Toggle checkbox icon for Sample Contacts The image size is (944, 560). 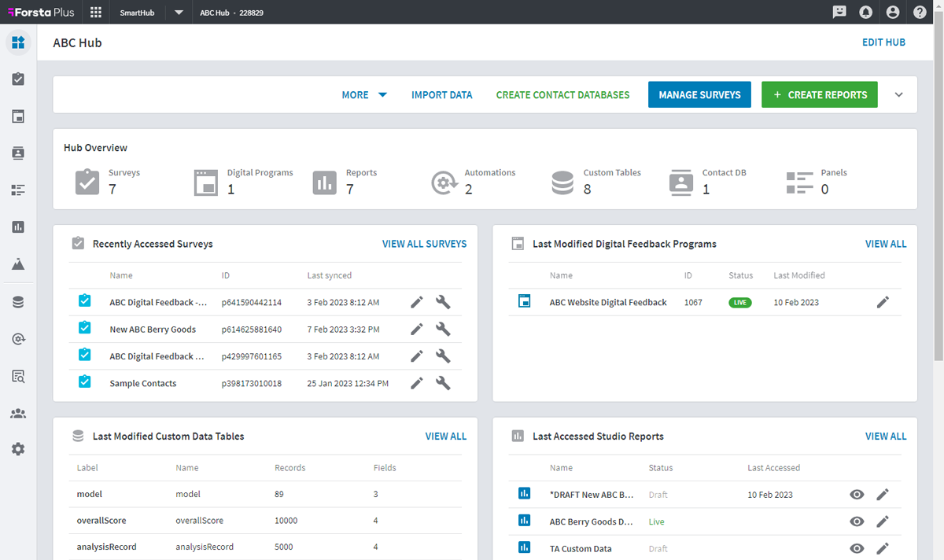[x=85, y=382]
